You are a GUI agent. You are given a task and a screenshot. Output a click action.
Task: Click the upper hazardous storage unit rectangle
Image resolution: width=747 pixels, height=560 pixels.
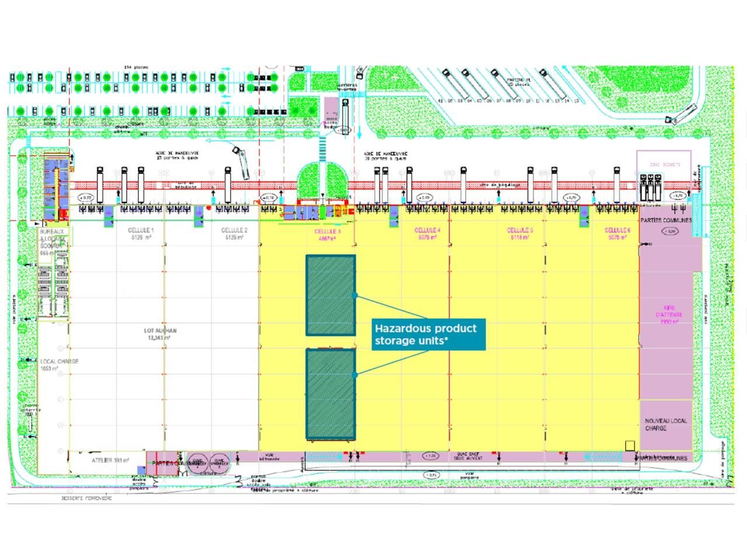330,295
